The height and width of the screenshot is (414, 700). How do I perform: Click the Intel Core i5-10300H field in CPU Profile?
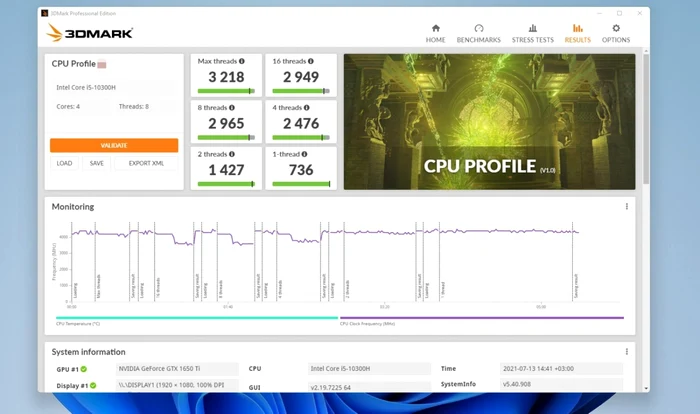114,88
